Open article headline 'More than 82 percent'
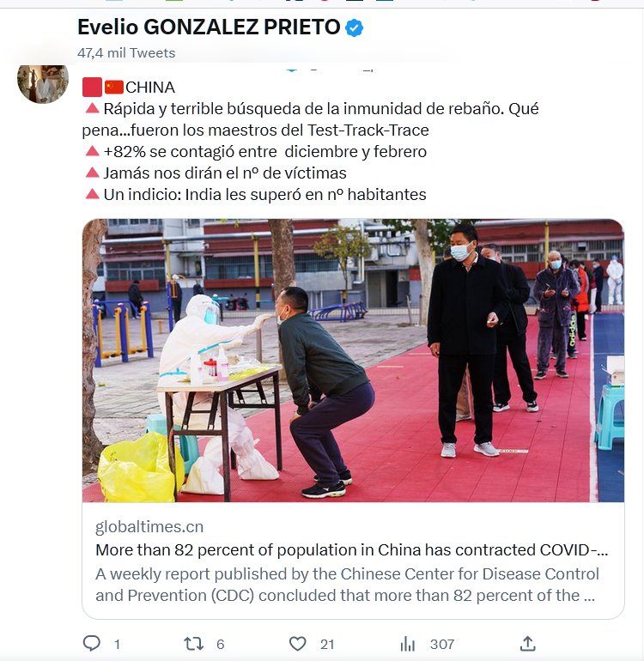Image resolution: width=644 pixels, height=661 pixels. (352, 549)
